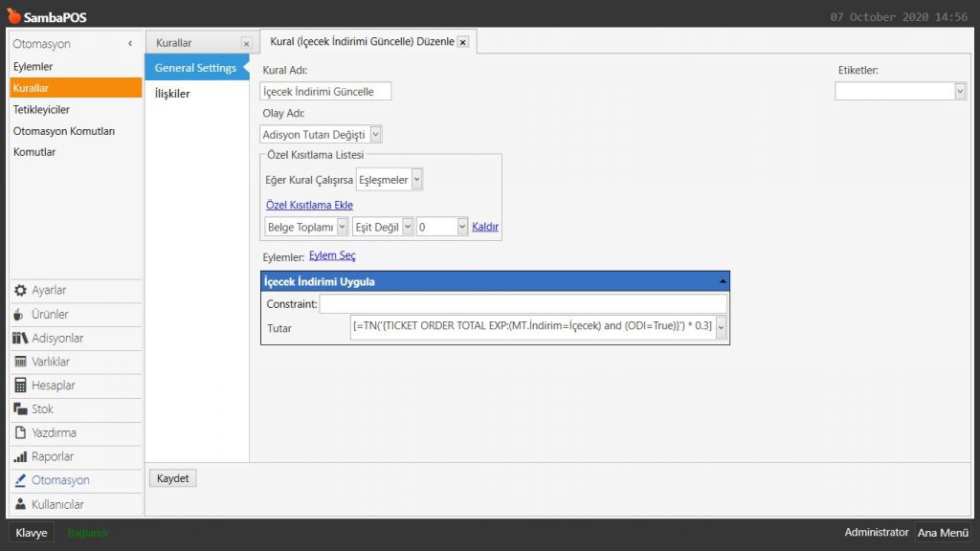
Task: Click the Kaydet button
Action: (173, 478)
